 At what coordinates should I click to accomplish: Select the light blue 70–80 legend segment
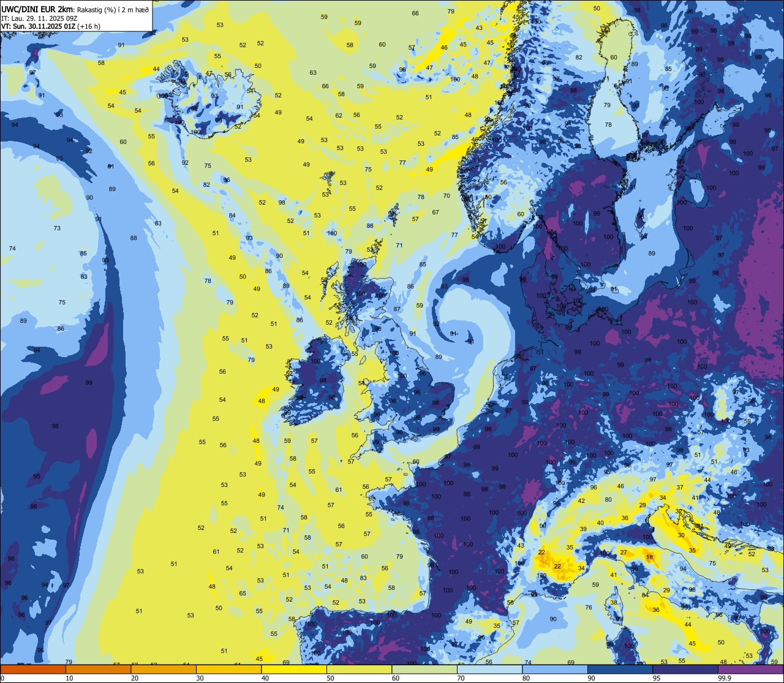point(490,669)
